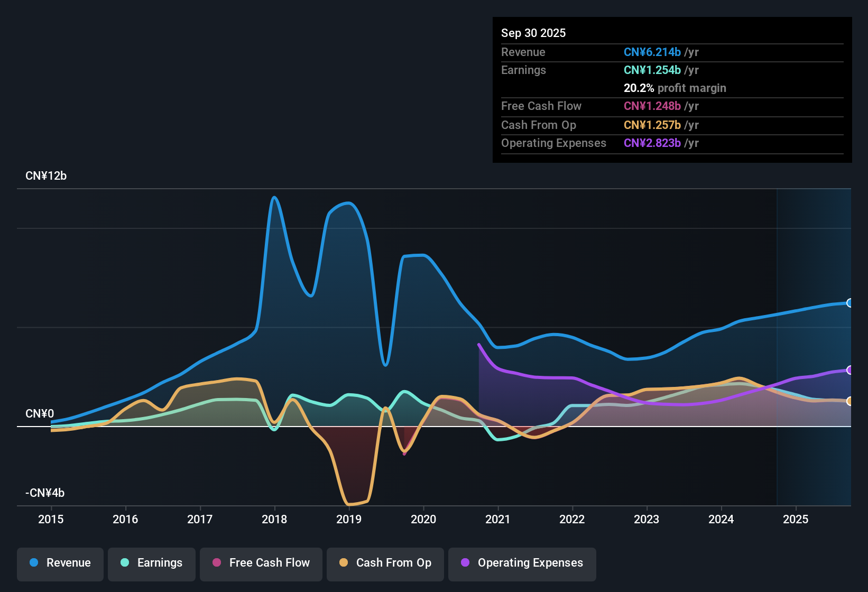This screenshot has width=868, height=592.
Task: Click the Cash From Op legend button
Action: point(385,563)
